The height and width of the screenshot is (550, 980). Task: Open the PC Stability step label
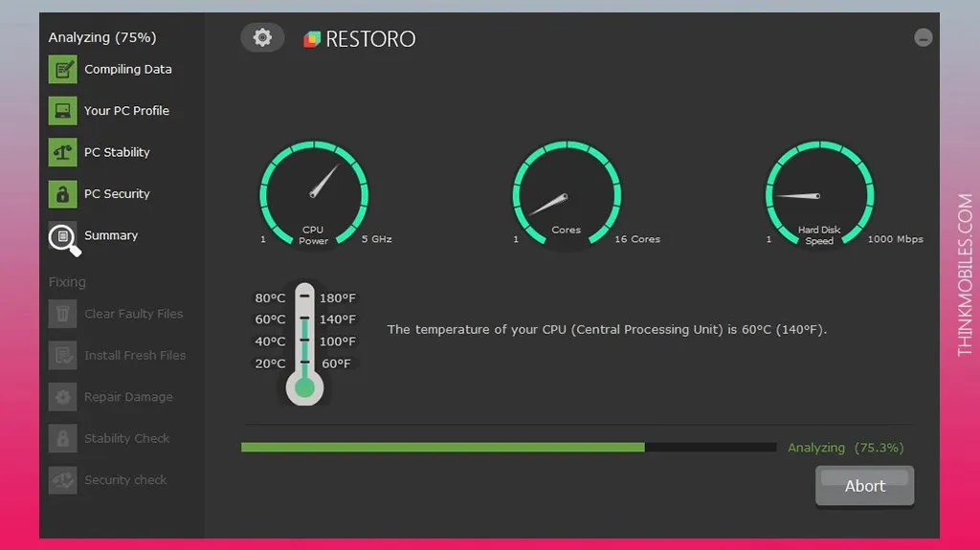pyautogui.click(x=117, y=152)
